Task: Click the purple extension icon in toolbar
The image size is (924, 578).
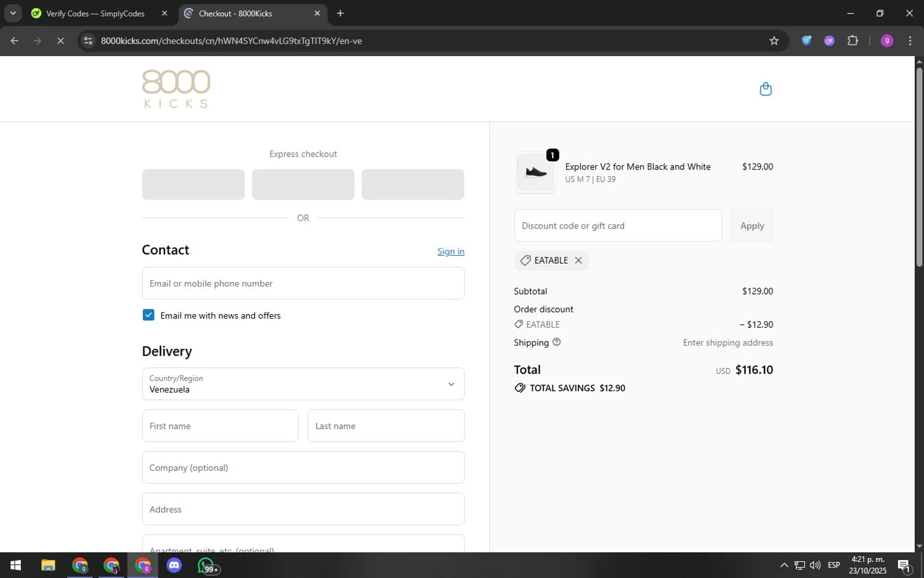Action: (x=830, y=41)
